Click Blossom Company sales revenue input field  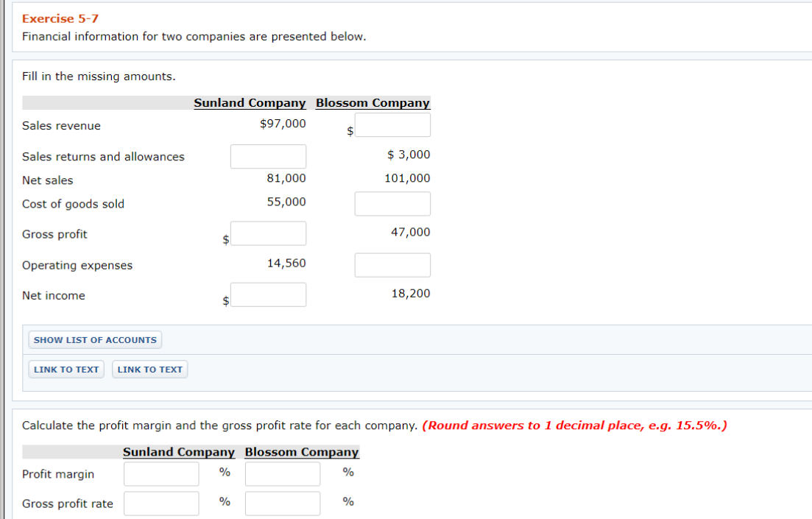(x=392, y=125)
